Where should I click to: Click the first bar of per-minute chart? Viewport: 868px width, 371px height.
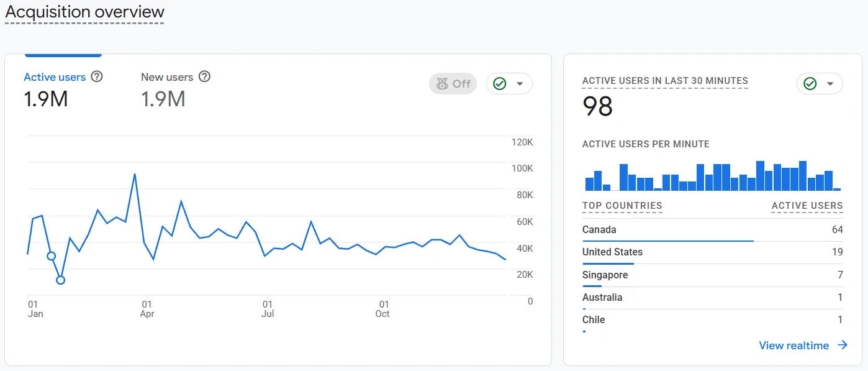point(589,184)
